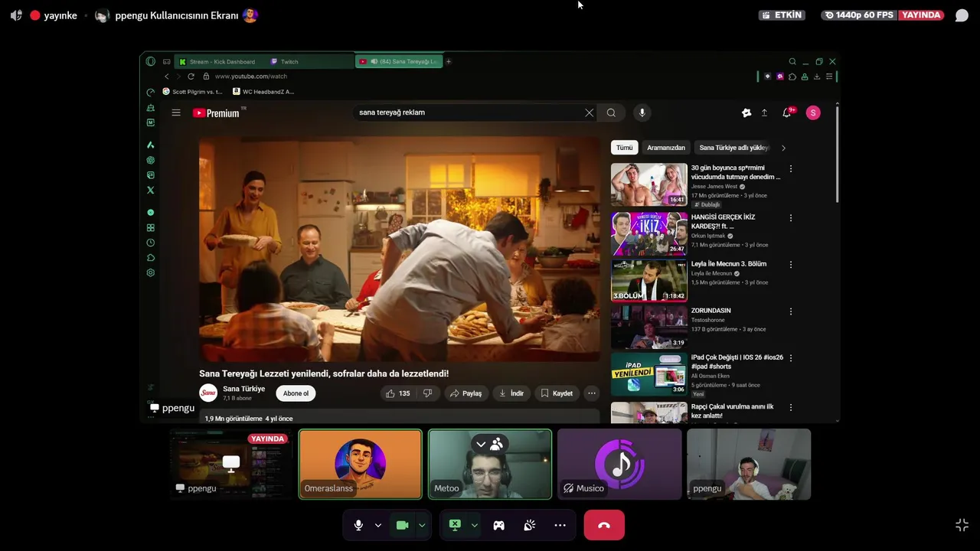
Task: Select the Tümü filter chip
Action: (x=625, y=148)
